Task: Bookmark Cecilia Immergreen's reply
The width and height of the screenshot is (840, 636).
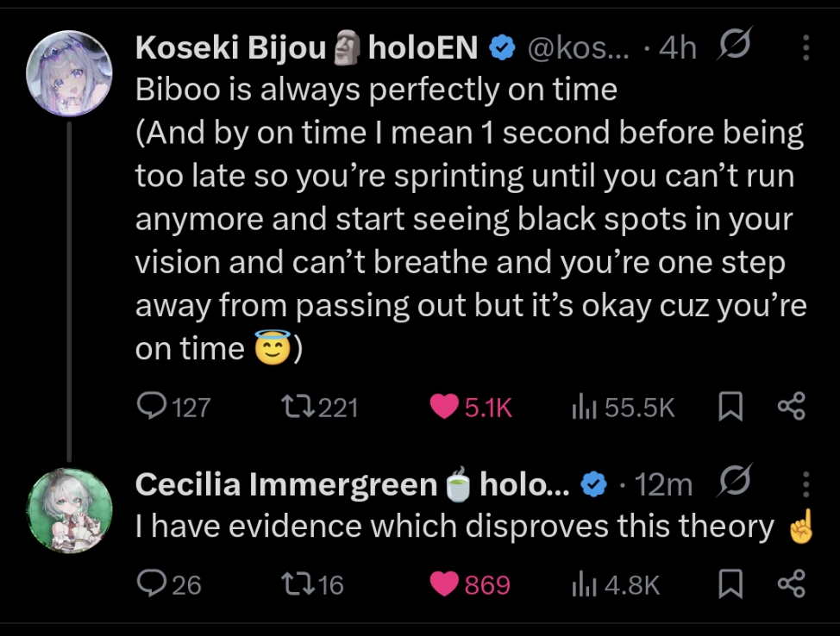Action: click(730, 583)
